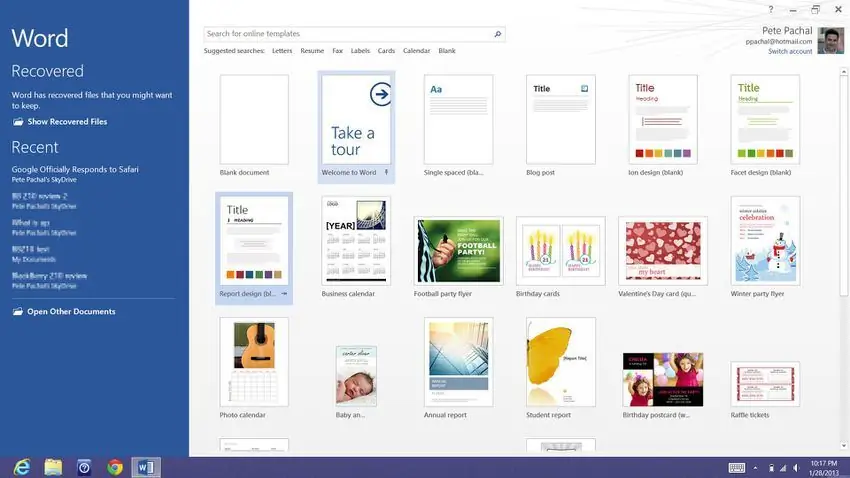This screenshot has width=850, height=478.
Task: Open the taskbar help app icon
Action: tap(84, 467)
